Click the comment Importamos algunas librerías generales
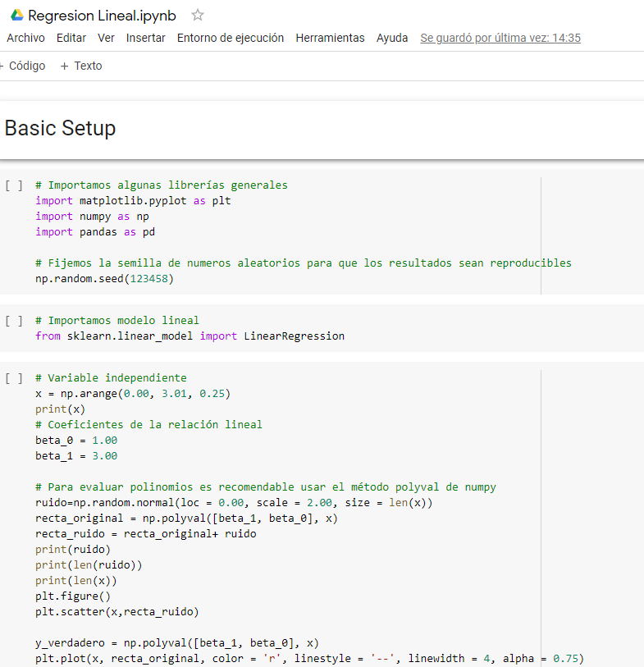This screenshot has width=644, height=667. 162,185
